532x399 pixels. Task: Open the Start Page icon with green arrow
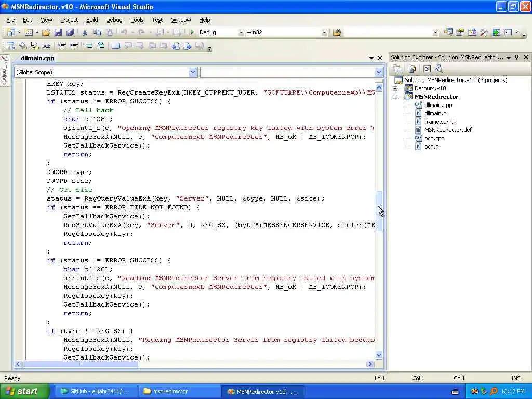click(496, 32)
